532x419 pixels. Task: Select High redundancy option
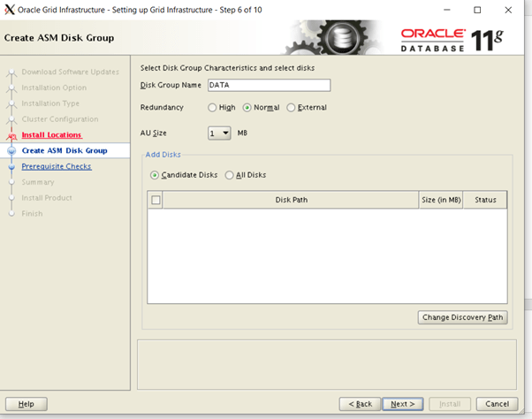click(x=212, y=108)
